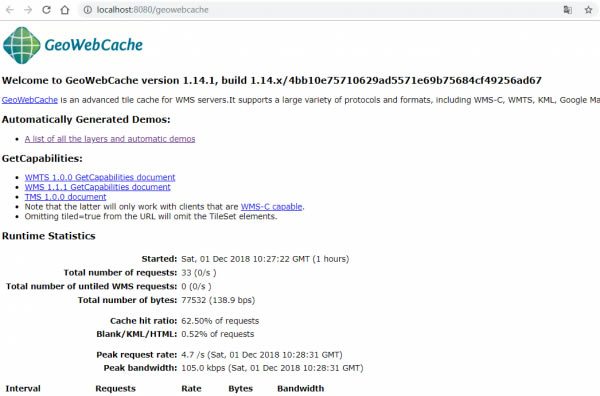Click the peak bandwidth value 105.0 kbps
600x396 pixels.
point(272,368)
